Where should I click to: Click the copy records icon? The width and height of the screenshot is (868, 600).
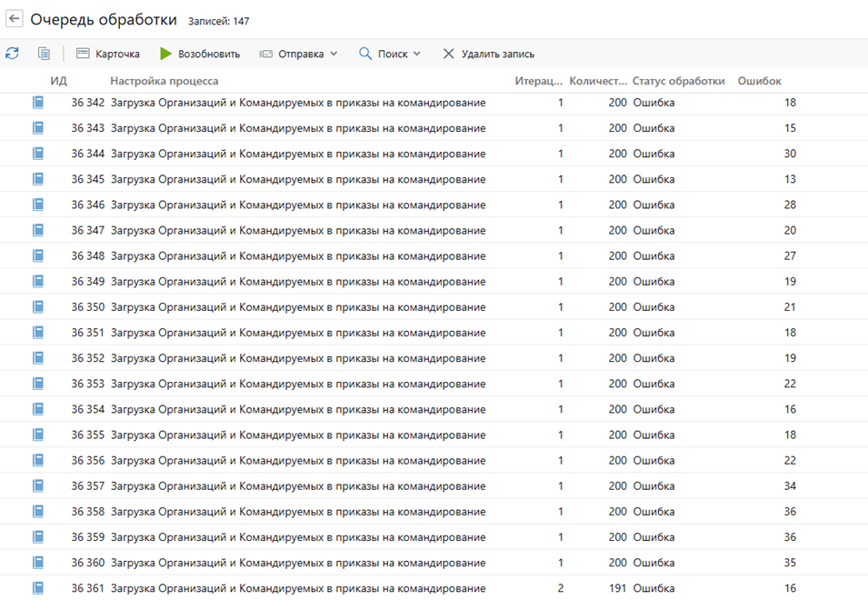(x=44, y=53)
